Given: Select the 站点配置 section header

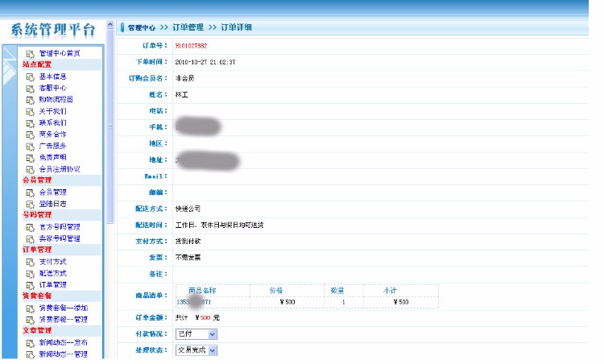Looking at the screenshot, I should [37, 64].
